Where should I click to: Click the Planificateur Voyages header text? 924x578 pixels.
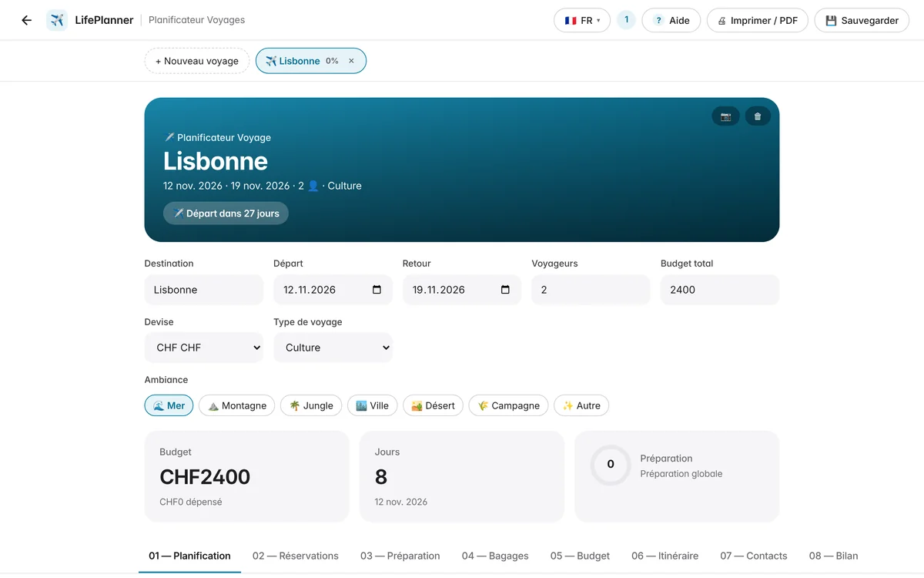click(x=197, y=20)
